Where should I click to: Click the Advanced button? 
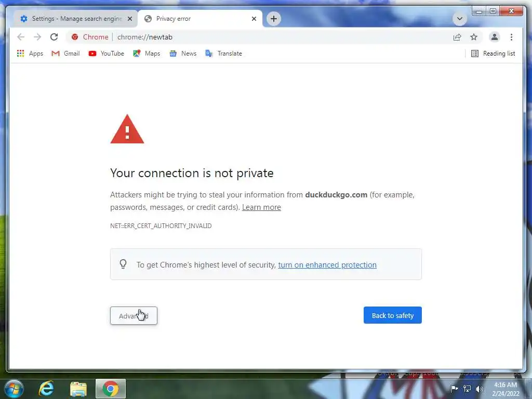coord(134,315)
